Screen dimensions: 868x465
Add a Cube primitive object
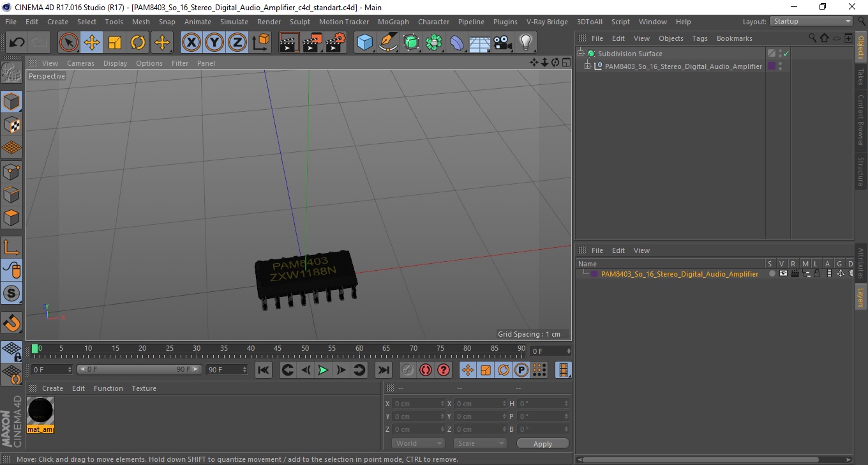364,43
